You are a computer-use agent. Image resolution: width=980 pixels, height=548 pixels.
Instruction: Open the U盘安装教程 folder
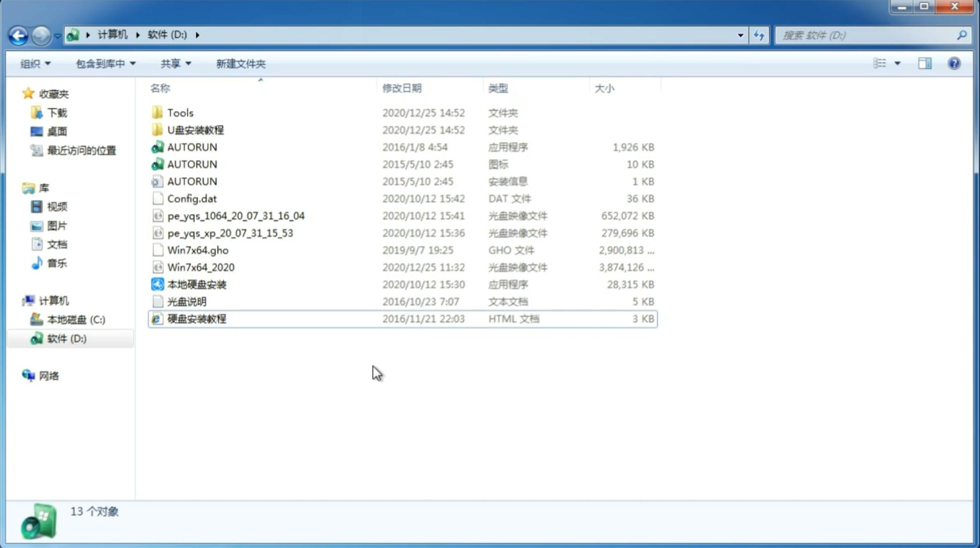tap(195, 130)
